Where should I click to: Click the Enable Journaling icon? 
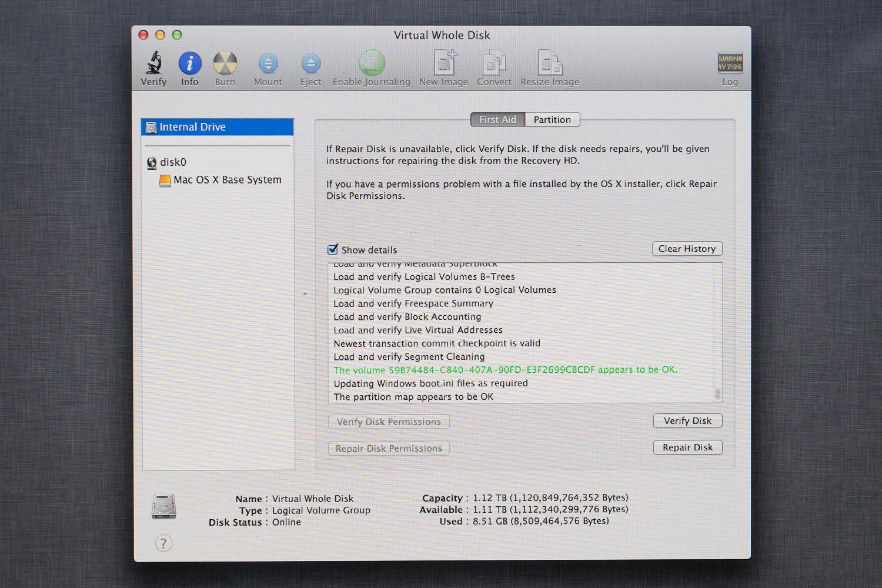coord(372,64)
